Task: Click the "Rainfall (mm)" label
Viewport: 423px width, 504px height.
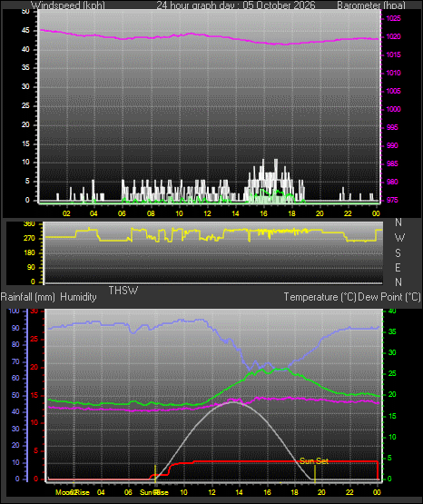Action: pos(28,297)
